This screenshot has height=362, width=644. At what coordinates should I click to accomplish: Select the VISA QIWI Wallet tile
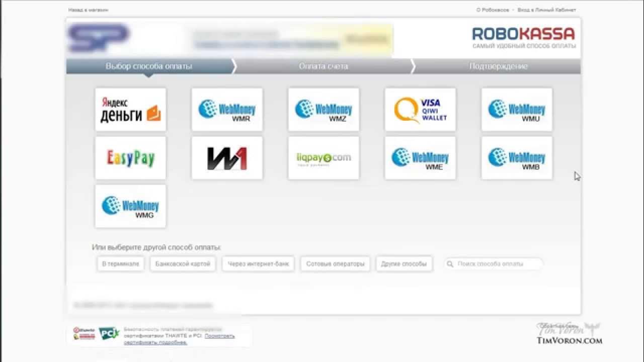coord(420,110)
